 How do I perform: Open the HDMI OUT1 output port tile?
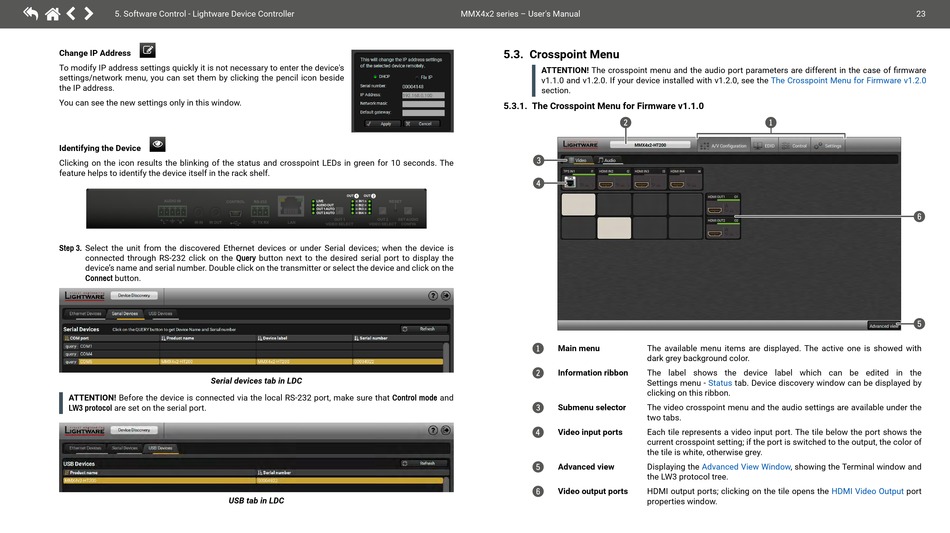point(723,205)
